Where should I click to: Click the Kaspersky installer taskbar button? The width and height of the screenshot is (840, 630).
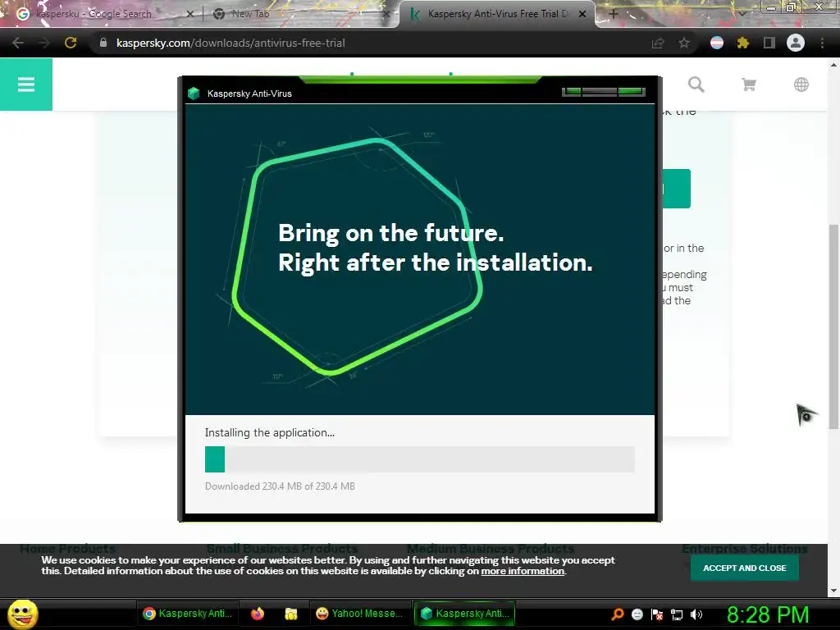click(464, 614)
